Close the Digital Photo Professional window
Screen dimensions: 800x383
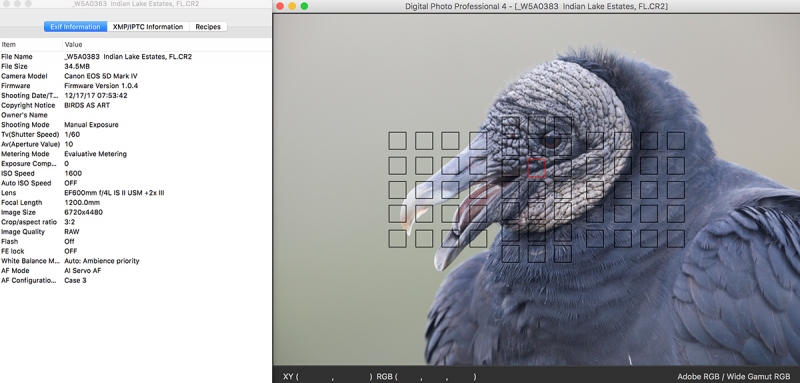[279, 6]
